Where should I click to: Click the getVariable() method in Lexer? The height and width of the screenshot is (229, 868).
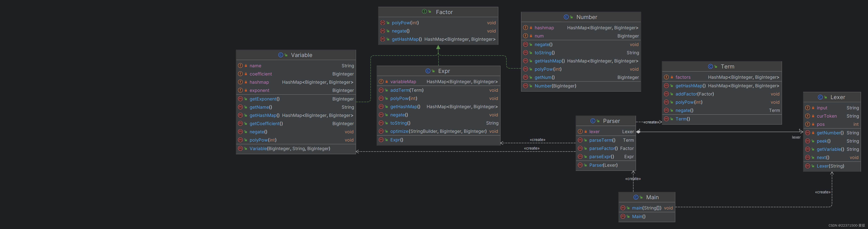(830, 149)
